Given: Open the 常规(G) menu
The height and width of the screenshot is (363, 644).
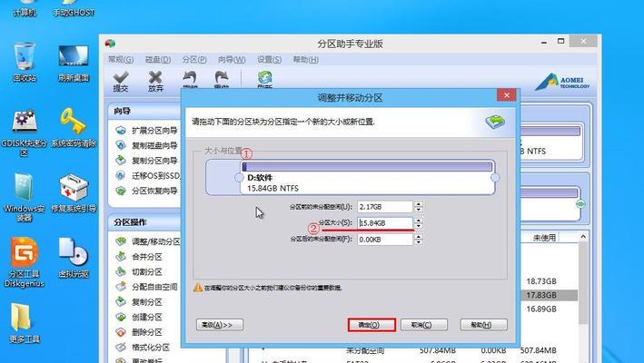Looking at the screenshot, I should (x=121, y=60).
